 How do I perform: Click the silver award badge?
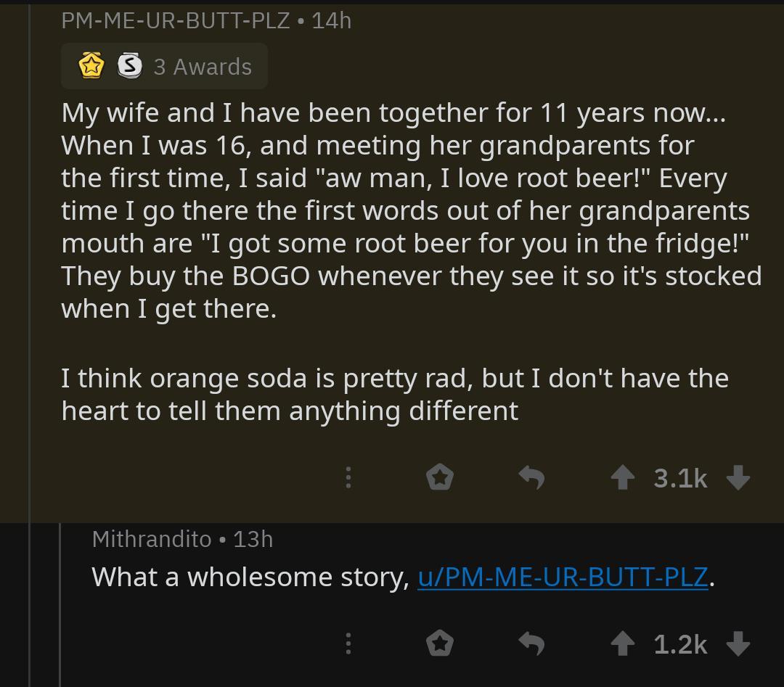128,66
